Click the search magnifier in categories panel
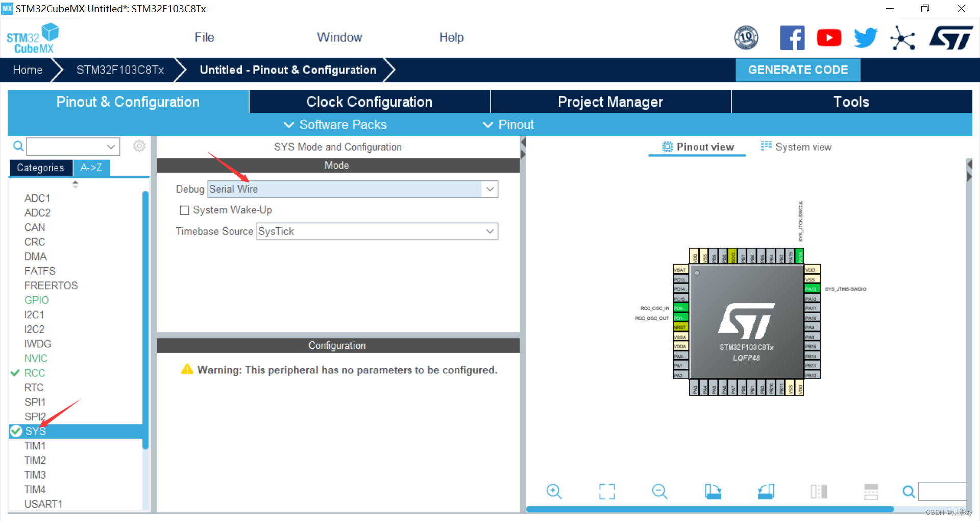 click(x=18, y=147)
